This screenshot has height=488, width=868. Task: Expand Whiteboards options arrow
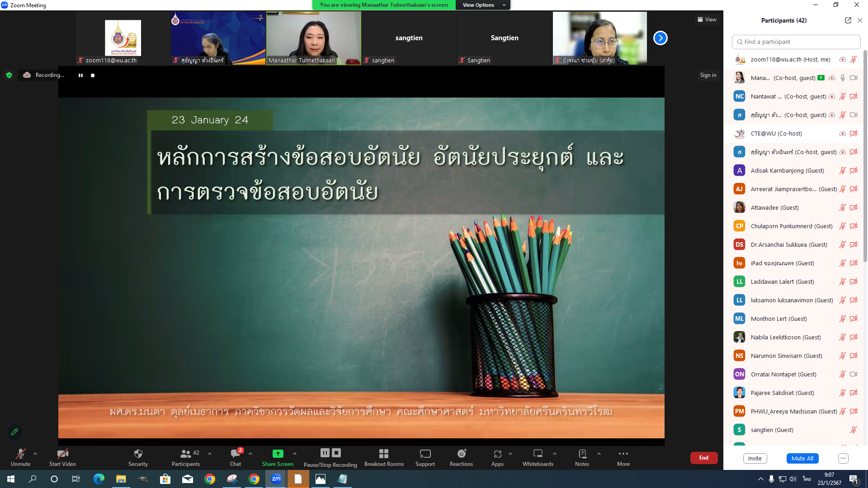[555, 454]
